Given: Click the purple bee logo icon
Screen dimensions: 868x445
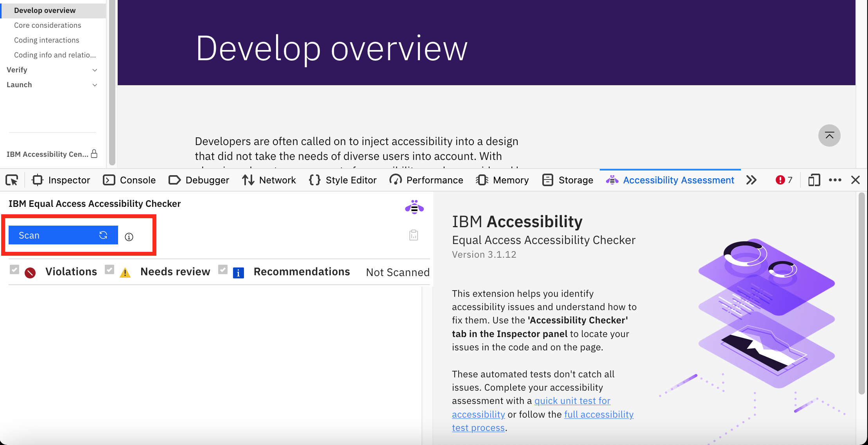Looking at the screenshot, I should 414,207.
